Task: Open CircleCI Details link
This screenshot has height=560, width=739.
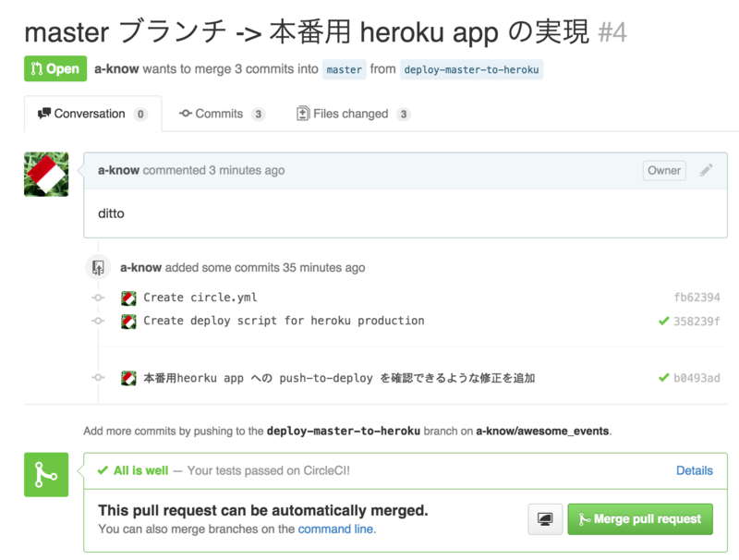Action: point(695,470)
